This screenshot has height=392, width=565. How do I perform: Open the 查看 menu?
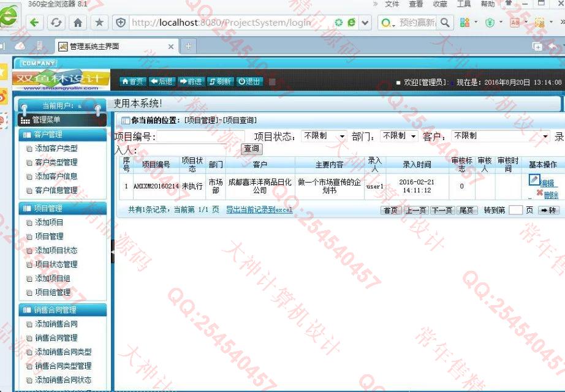point(416,4)
